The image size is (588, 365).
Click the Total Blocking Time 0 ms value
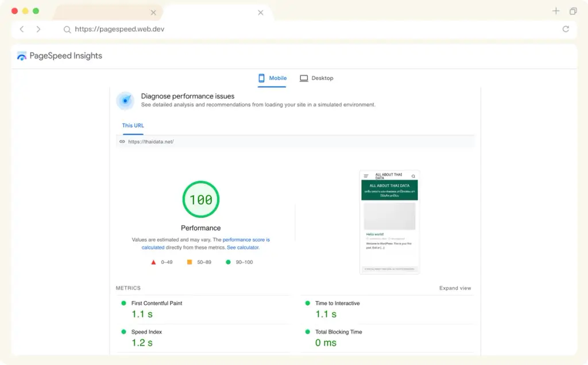(x=326, y=343)
